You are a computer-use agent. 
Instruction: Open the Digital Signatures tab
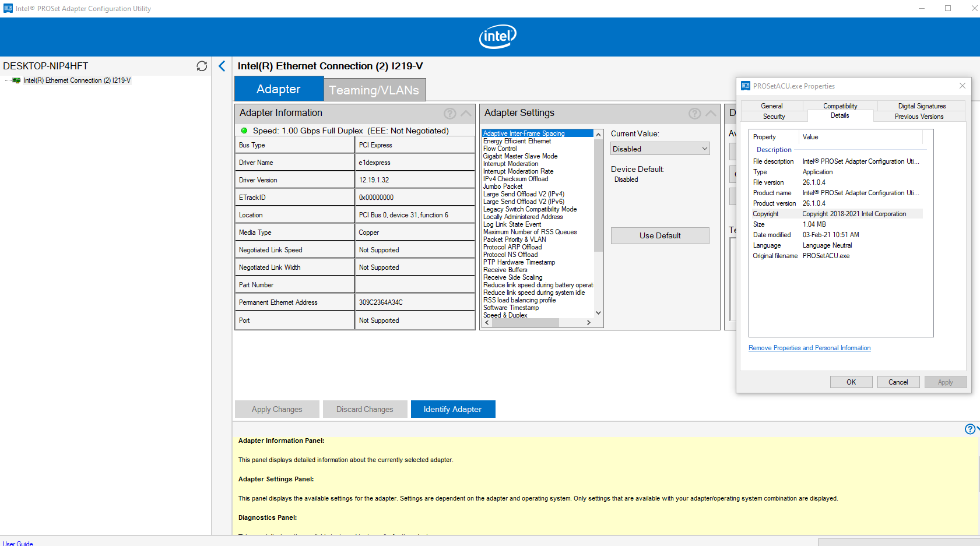[x=921, y=105]
